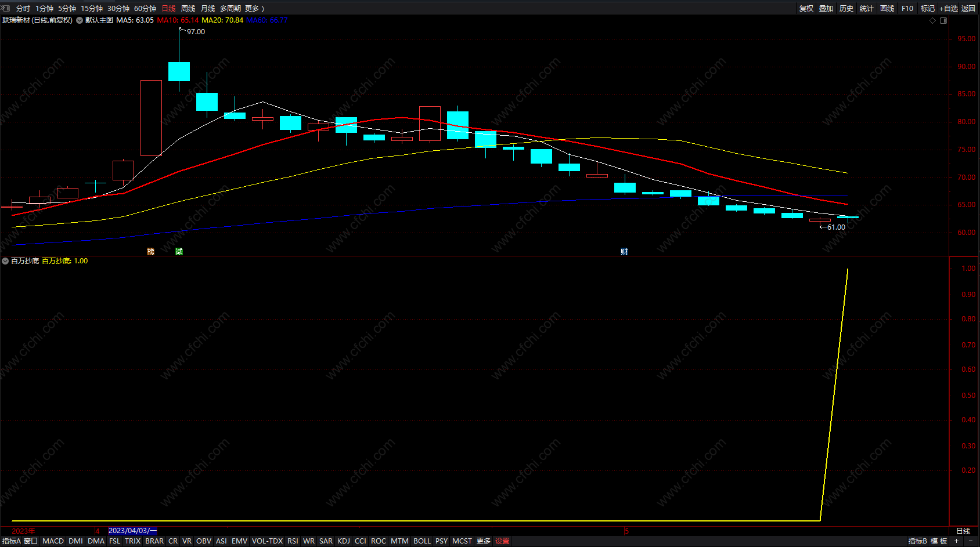Select the DMA indicator tab
980x547 pixels.
pyautogui.click(x=96, y=541)
